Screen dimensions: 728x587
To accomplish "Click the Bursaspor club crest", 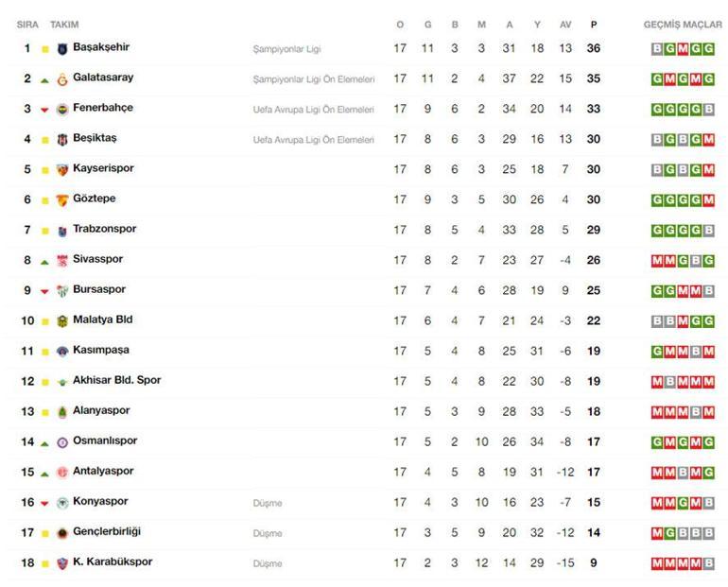I will click(62, 291).
